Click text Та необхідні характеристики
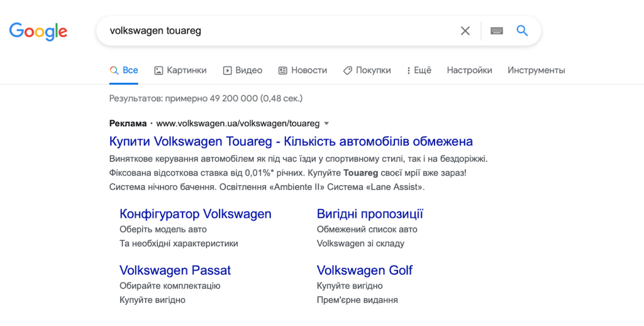 click(x=179, y=244)
